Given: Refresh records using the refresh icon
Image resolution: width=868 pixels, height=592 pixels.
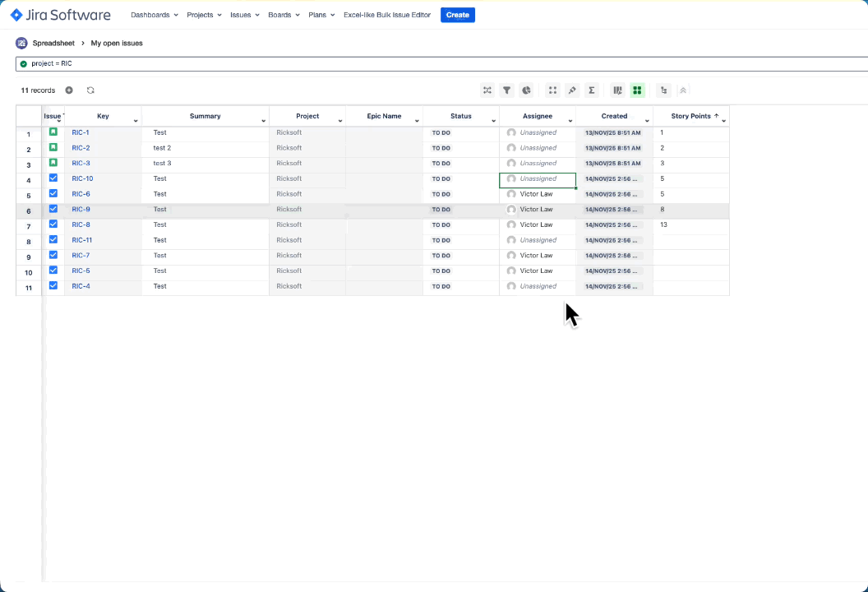Looking at the screenshot, I should pyautogui.click(x=90, y=90).
